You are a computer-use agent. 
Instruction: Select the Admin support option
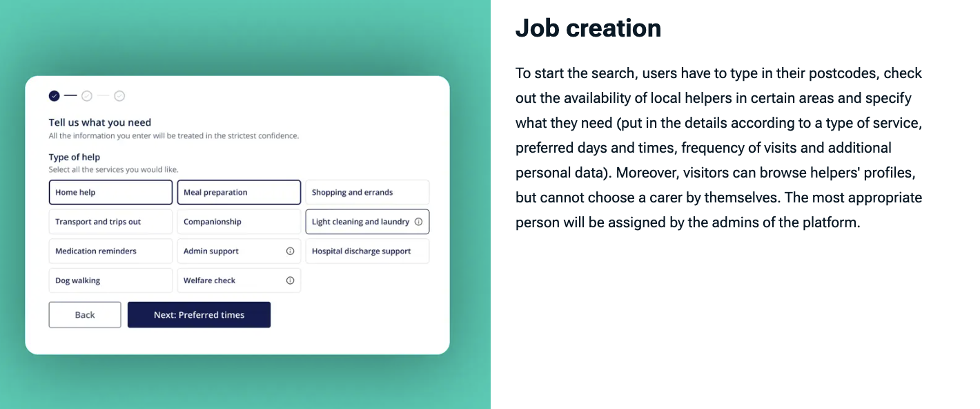[x=231, y=251]
